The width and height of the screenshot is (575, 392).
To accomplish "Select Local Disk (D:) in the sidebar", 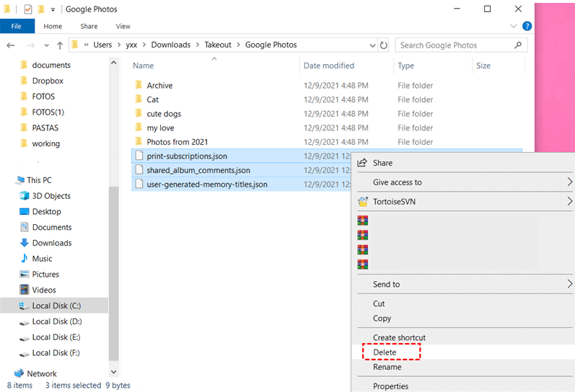I will pos(56,321).
